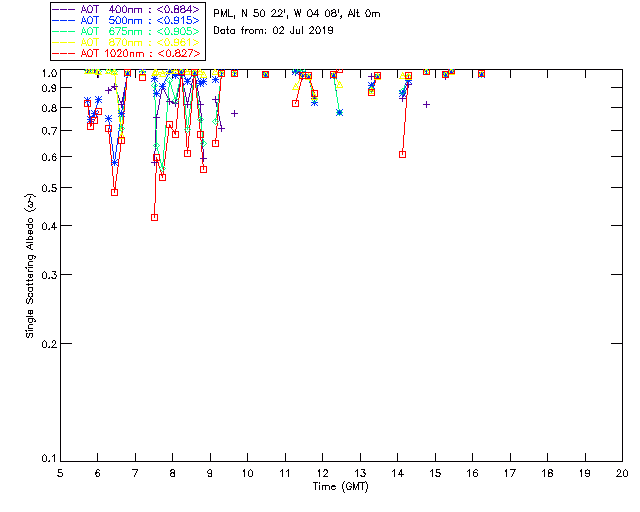Screen dimensions: 640x512
Task: Click the x-axis tick label '17'
Action: pos(510,473)
